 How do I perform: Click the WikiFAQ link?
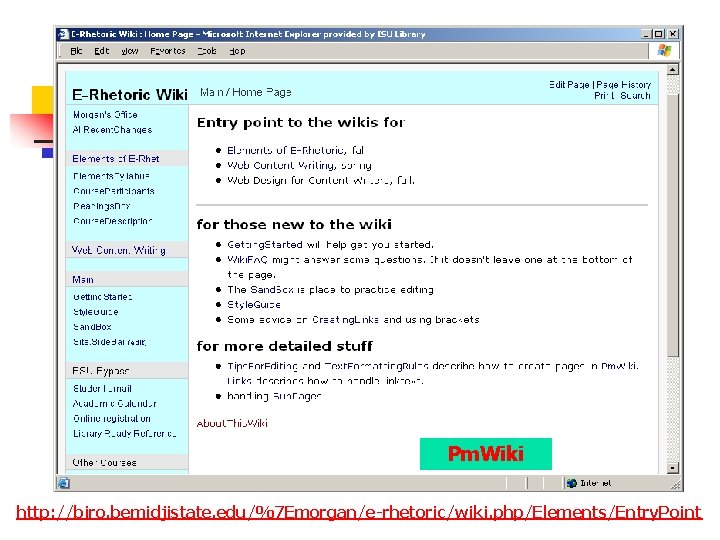(x=248, y=260)
